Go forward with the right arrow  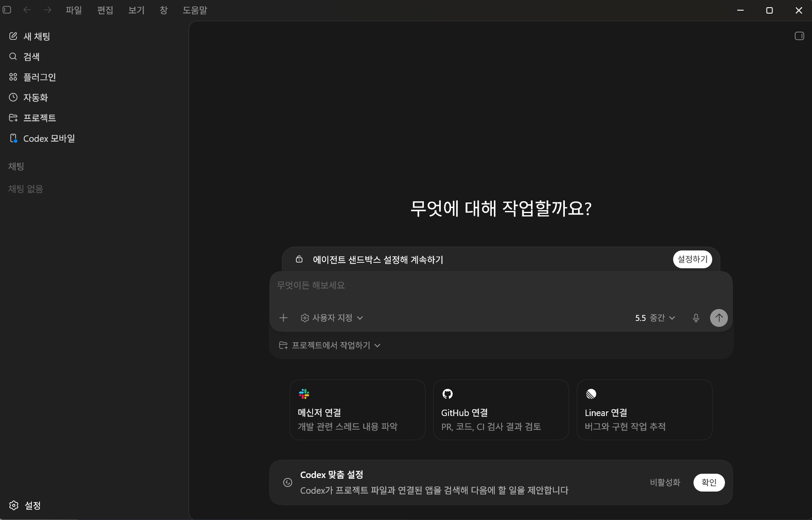[48, 10]
